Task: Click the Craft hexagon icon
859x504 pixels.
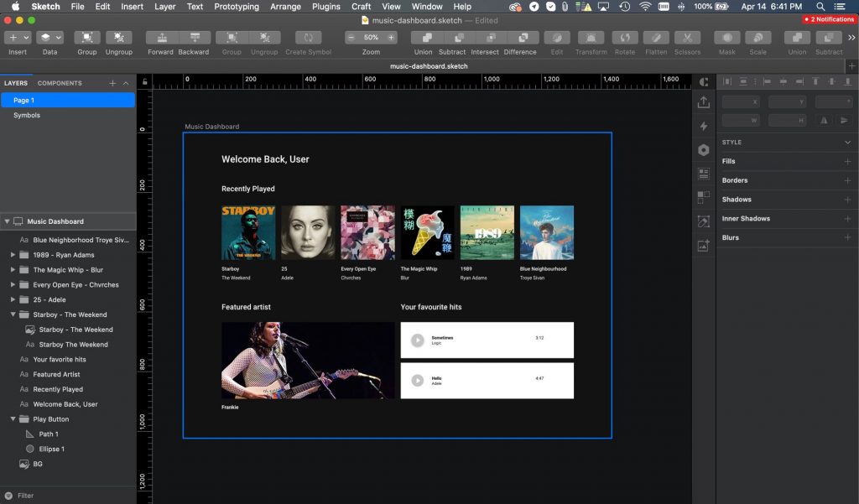Action: tap(704, 150)
